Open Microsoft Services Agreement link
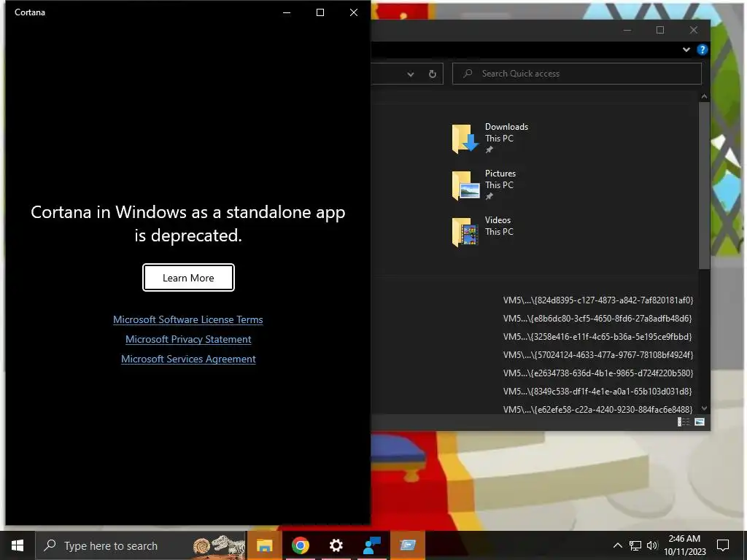The width and height of the screenshot is (747, 560). pyautogui.click(x=188, y=359)
